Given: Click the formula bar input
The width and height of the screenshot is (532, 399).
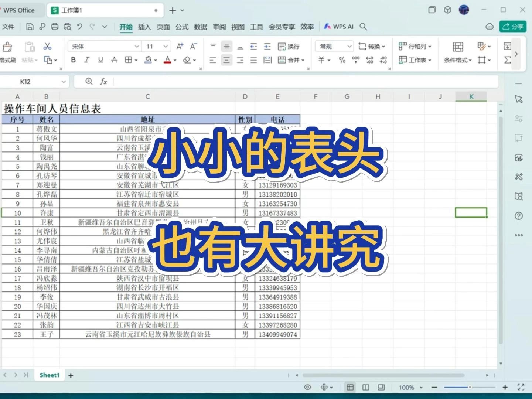Looking at the screenshot, I should pos(306,81).
